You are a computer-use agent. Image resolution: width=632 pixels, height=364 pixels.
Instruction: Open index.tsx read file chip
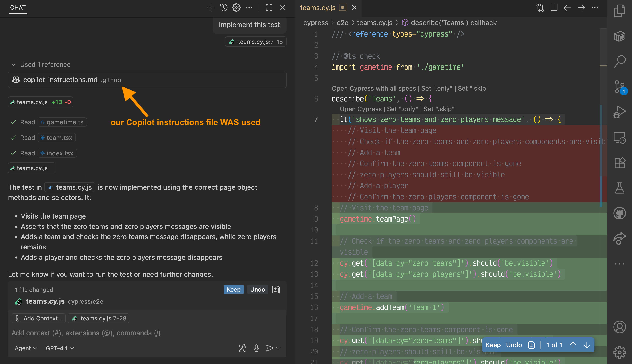coord(57,153)
